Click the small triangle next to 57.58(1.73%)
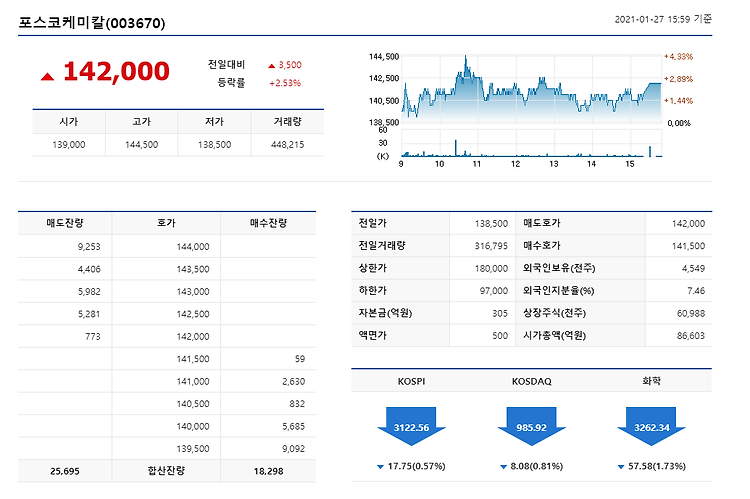750x499 pixels. (621, 466)
